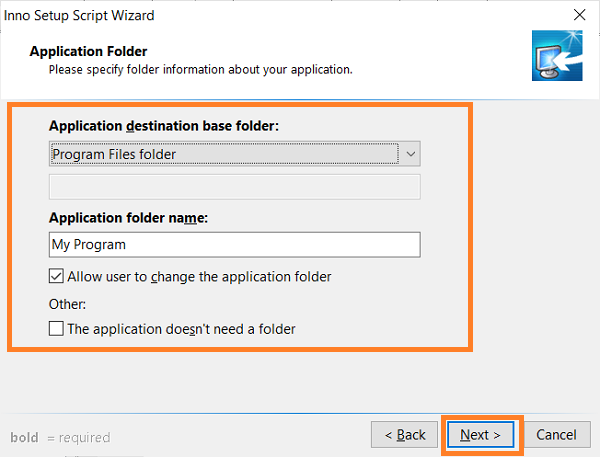
Task: Open the 'Program Files folder' combo box
Action: (x=235, y=154)
